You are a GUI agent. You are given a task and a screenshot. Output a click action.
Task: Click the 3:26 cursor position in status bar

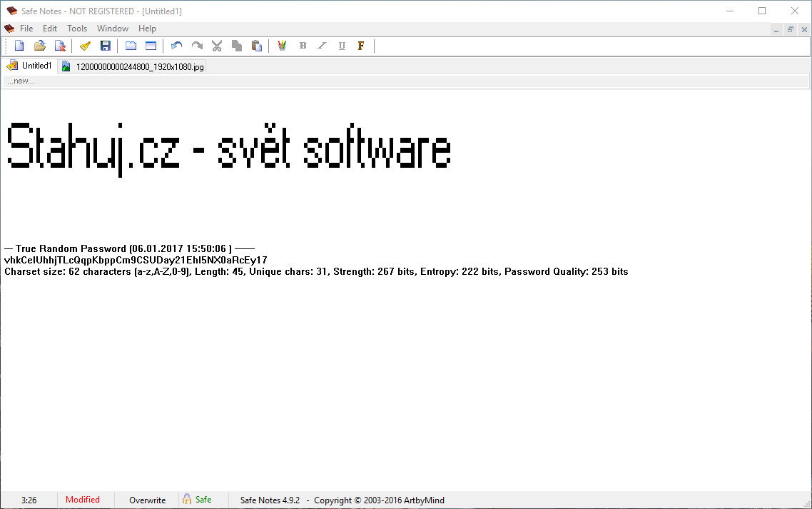[x=29, y=500]
